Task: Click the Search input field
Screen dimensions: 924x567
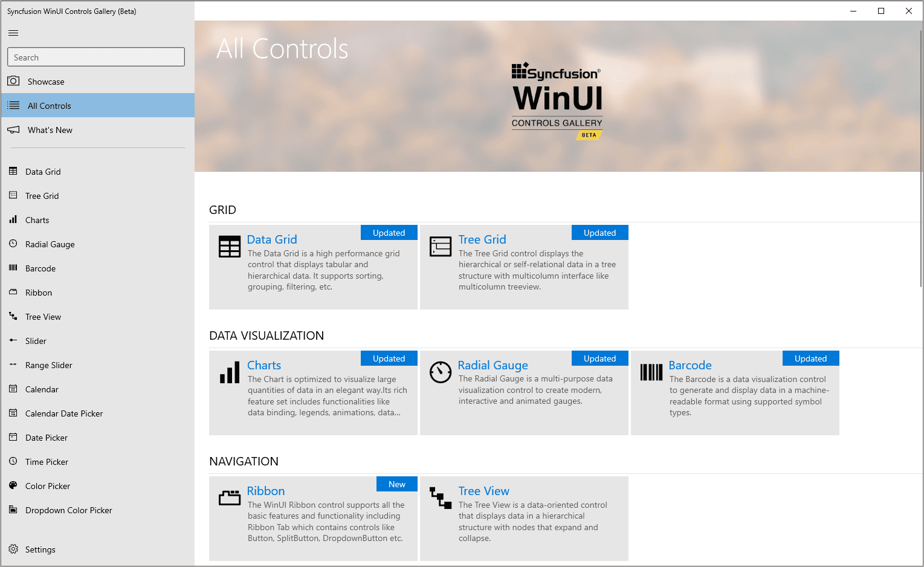Action: [96, 57]
